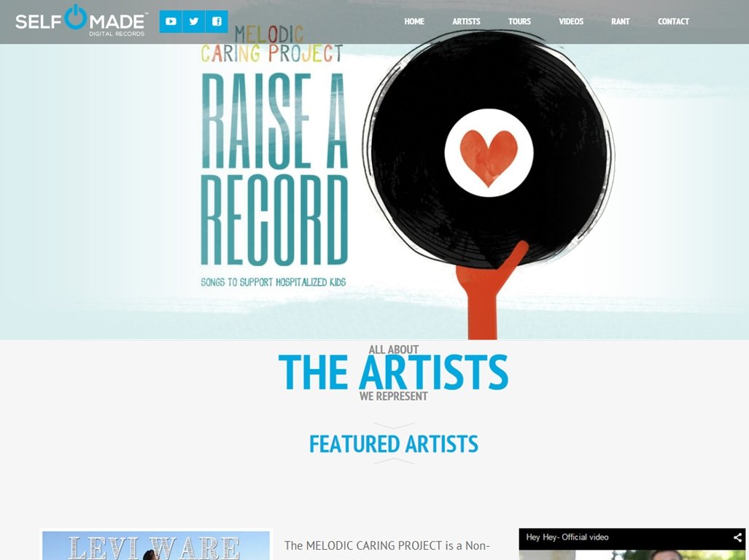
Task: Open the YouTube social icon
Action: 171,21
